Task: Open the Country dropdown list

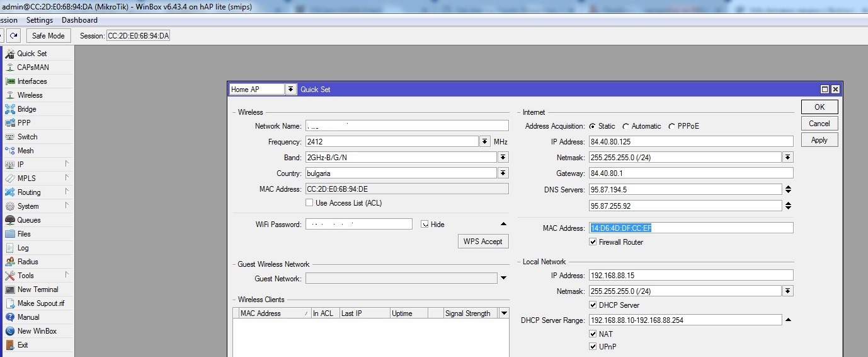Action: (503, 173)
